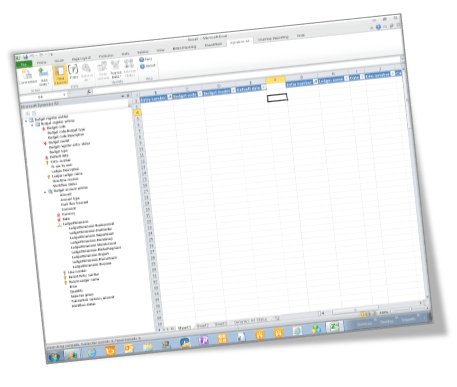Click first small icon atop field chooser pane
Screen dimensions: 457x387
pos(28,113)
